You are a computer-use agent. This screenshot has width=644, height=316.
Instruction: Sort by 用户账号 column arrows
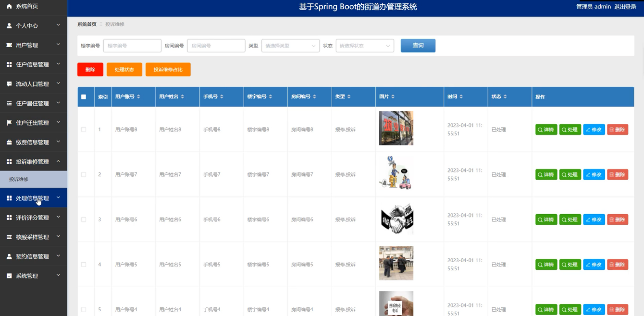pos(138,97)
